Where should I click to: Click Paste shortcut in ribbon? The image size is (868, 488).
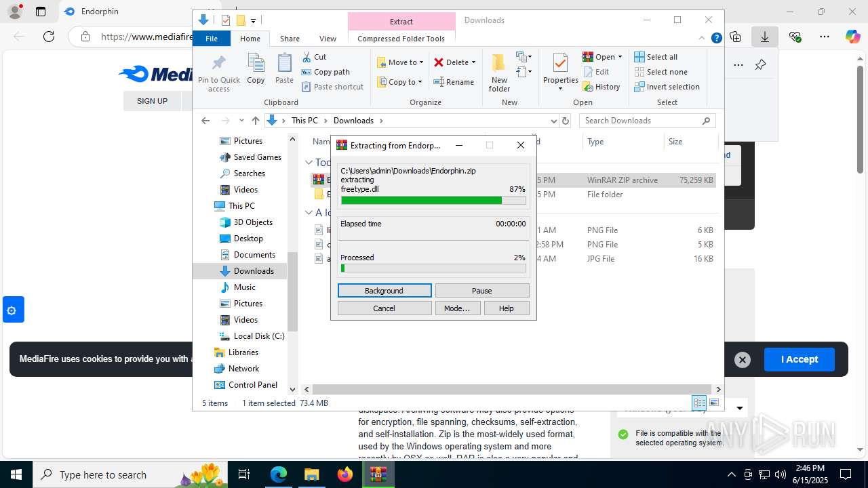332,87
